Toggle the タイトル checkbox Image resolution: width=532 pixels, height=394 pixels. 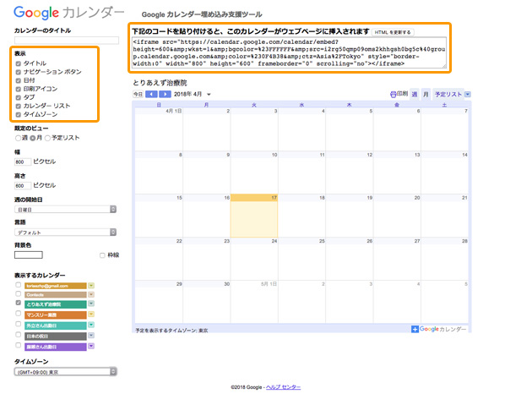pos(19,63)
